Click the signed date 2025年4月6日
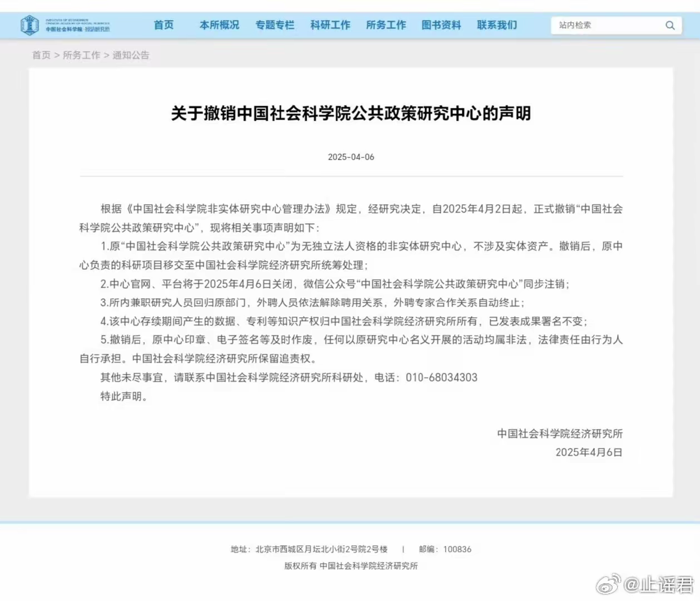Viewport: 700px width, 601px height. click(589, 452)
